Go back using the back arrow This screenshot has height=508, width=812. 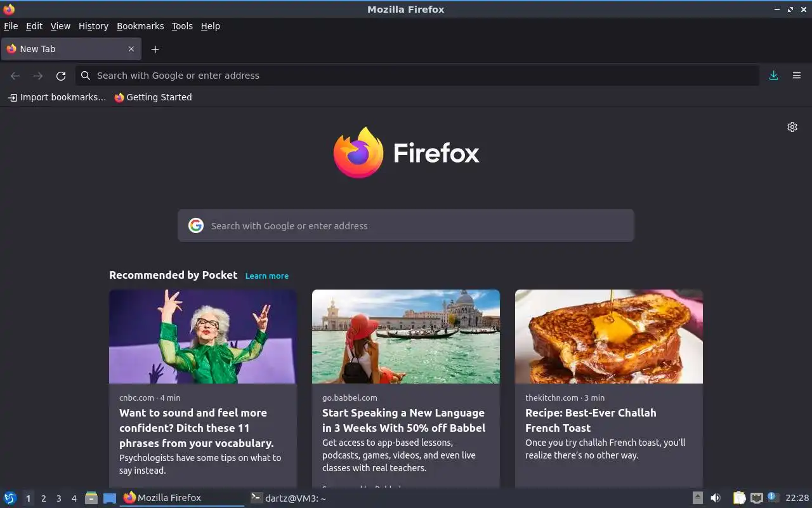pos(15,76)
